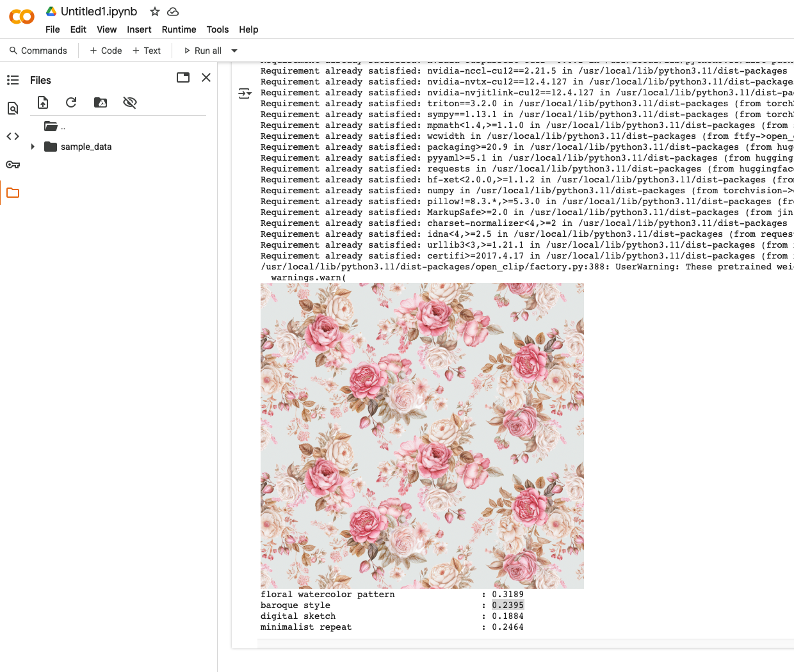This screenshot has height=672, width=794.
Task: Toggle cell output view icon
Action: (x=245, y=93)
